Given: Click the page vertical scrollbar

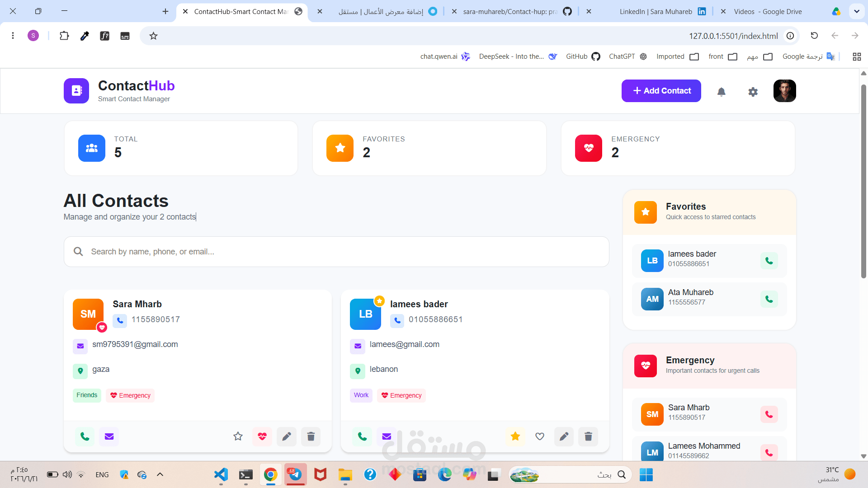Looking at the screenshot, I should point(863,181).
